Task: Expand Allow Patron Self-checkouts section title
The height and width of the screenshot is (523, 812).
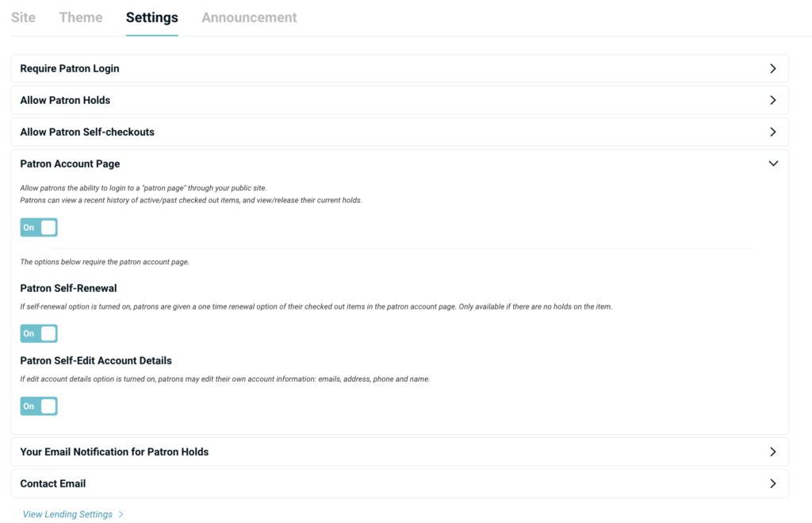Action: (x=87, y=133)
